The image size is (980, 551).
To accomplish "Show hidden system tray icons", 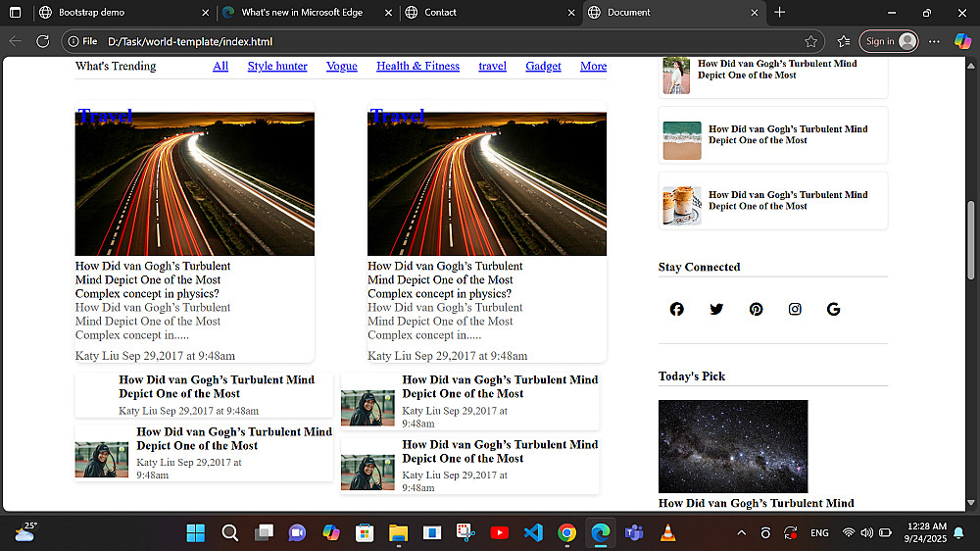I will pyautogui.click(x=741, y=533).
